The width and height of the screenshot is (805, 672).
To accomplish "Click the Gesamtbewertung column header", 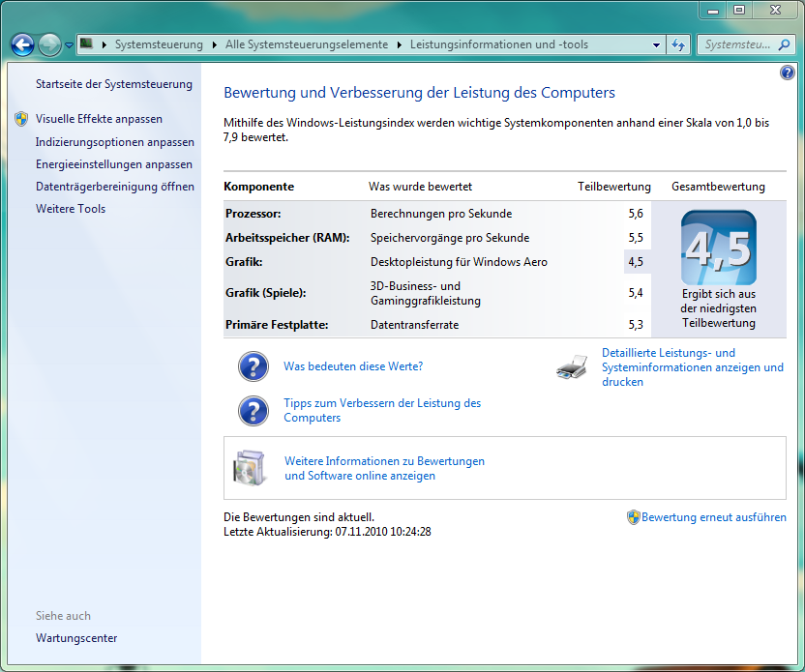I will pos(718,187).
